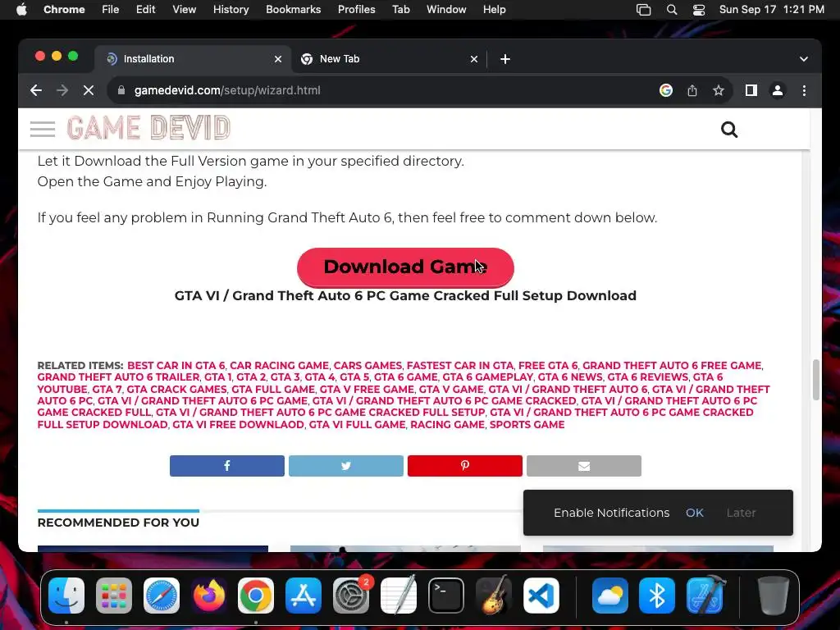
Task: Open Control Center in menu bar
Action: coord(699,10)
